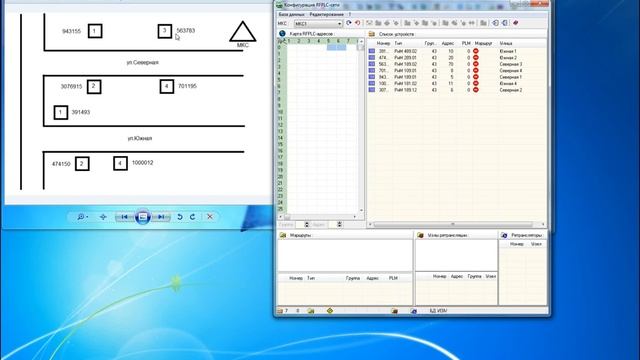Select the device row with street Южная 2

click(x=456, y=58)
